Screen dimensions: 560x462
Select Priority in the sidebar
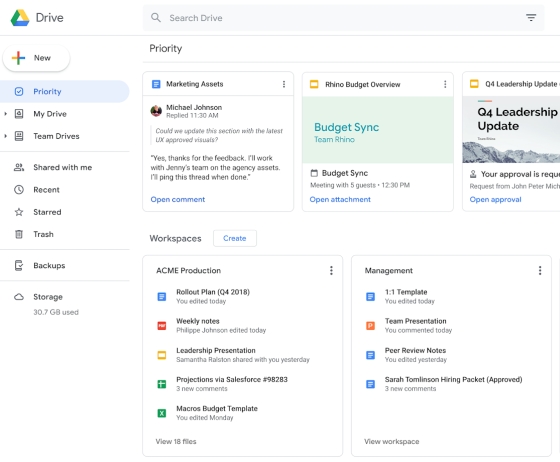[65, 91]
